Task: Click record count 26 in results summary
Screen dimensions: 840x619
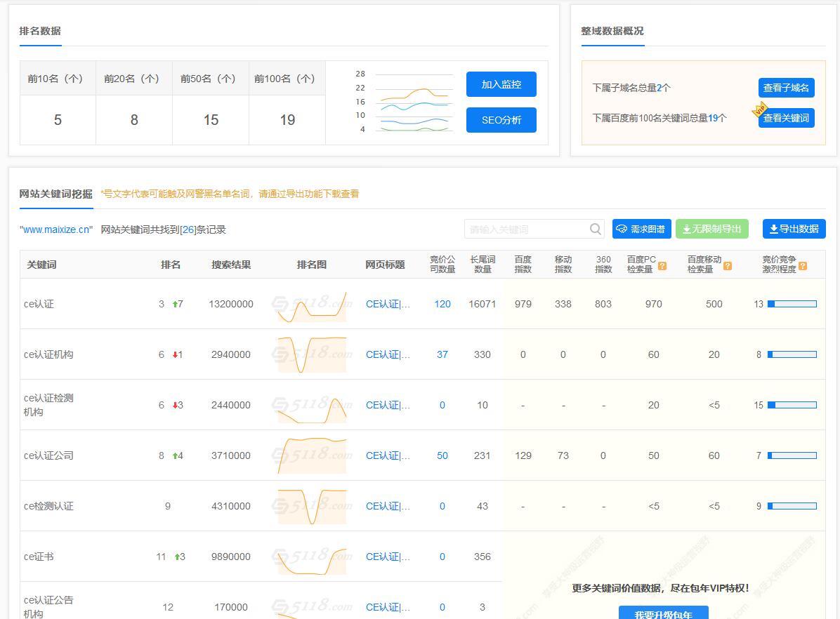Action: pos(188,229)
